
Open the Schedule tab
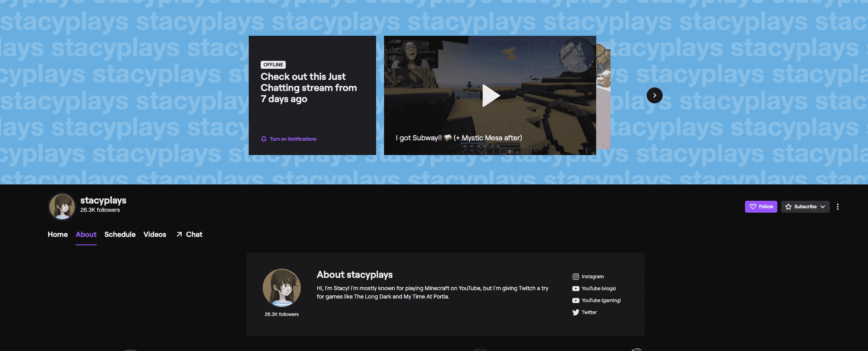[x=120, y=235]
